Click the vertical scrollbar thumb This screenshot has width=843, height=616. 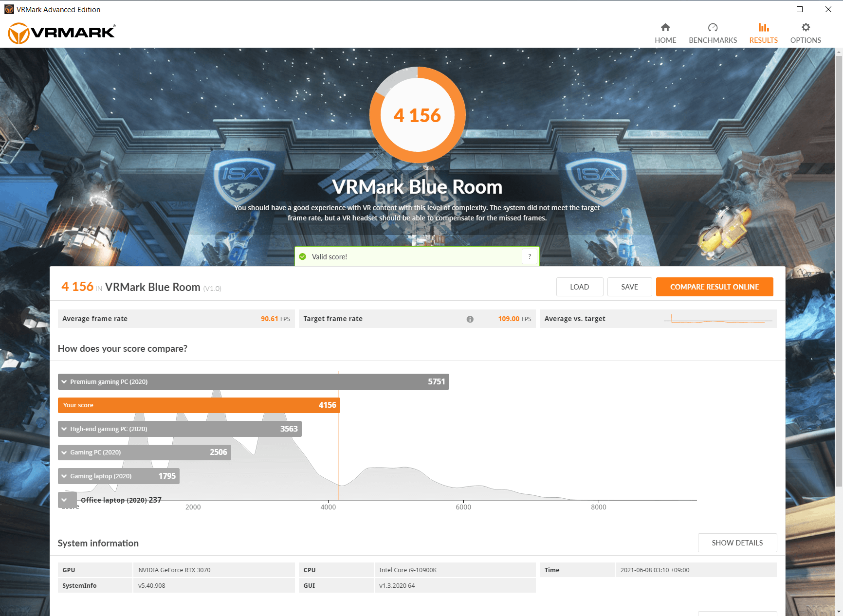tap(839, 271)
